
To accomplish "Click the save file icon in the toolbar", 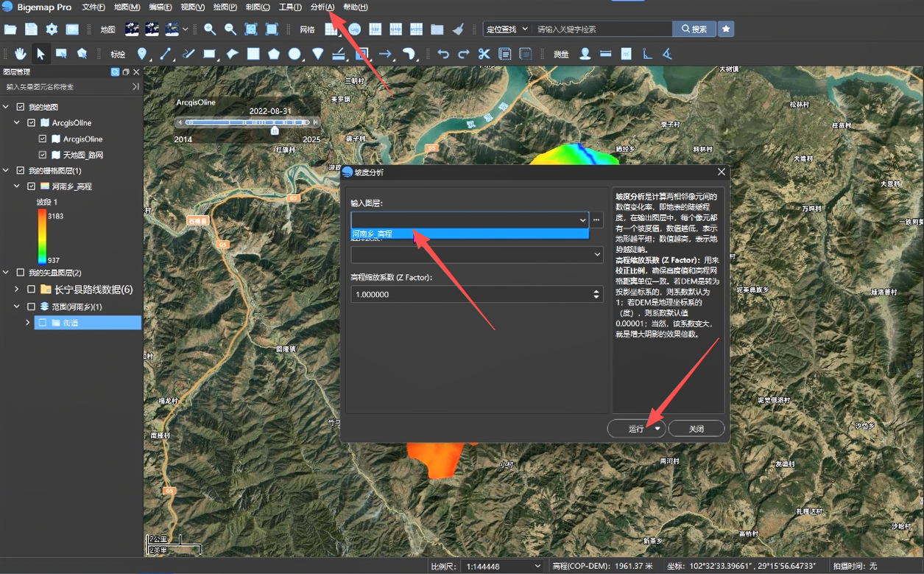I will (x=31, y=29).
